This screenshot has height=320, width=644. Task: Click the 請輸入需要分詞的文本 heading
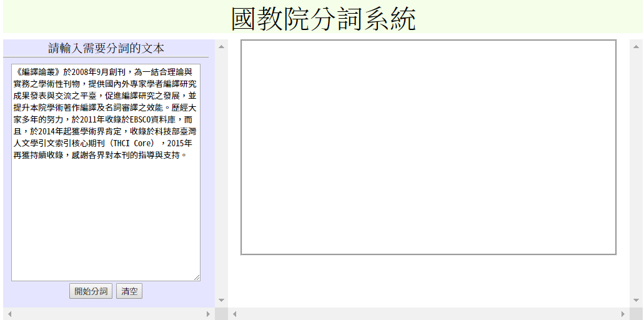click(x=106, y=49)
